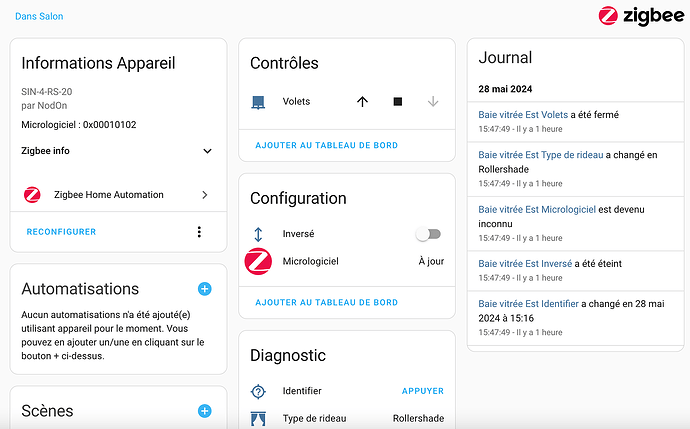Click the par NodOn manufacturer text
690x429 pixels.
[44, 106]
